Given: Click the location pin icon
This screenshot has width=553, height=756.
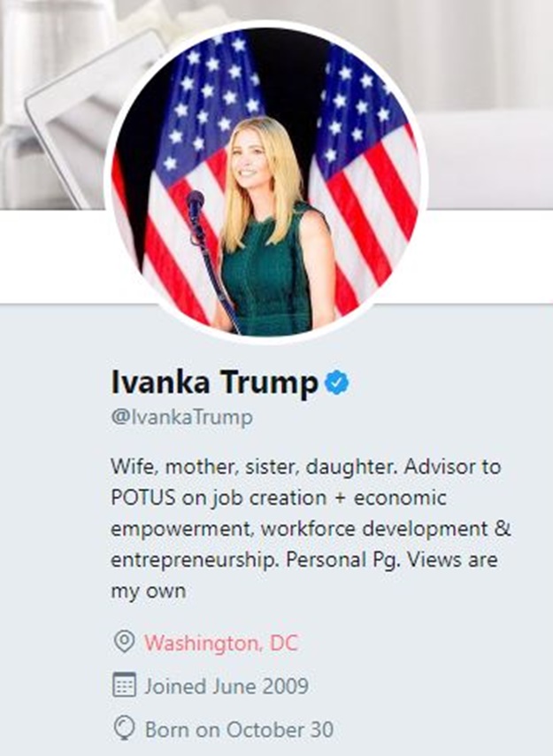Looking at the screenshot, I should (126, 642).
